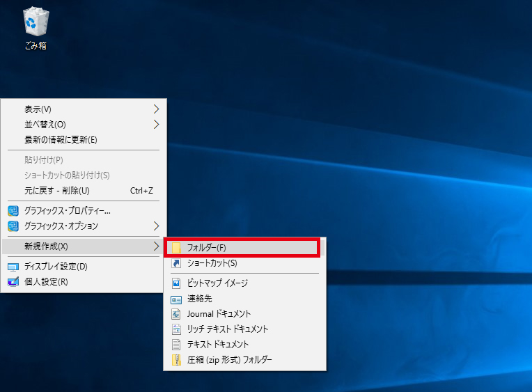Open the 並べ替え(O) menu entry
This screenshot has width=532, height=392.
84,124
